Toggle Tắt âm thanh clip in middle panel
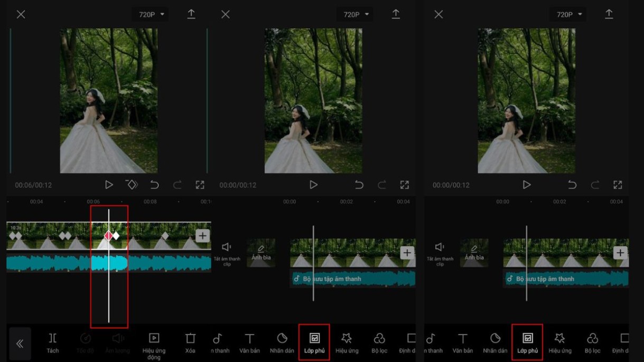 point(227,253)
